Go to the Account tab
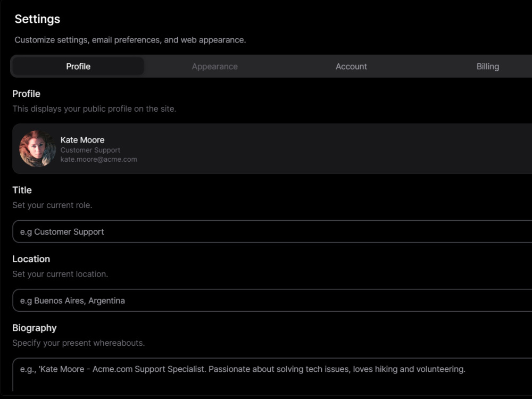 click(351, 66)
